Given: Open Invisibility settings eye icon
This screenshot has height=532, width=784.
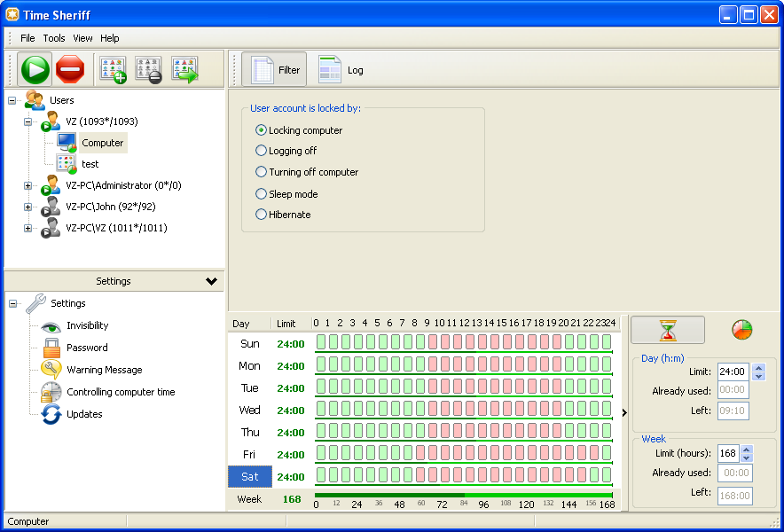Looking at the screenshot, I should [51, 326].
